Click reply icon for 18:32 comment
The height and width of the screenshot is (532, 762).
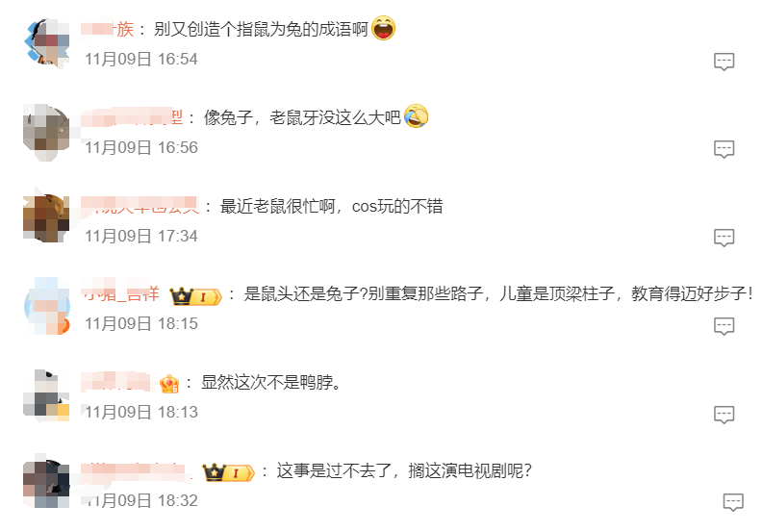pyautogui.click(x=733, y=502)
